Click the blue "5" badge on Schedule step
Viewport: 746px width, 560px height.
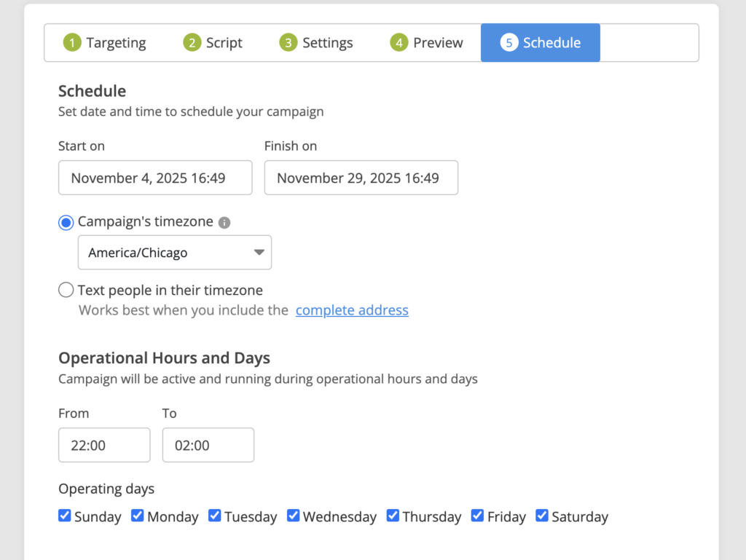tap(510, 42)
